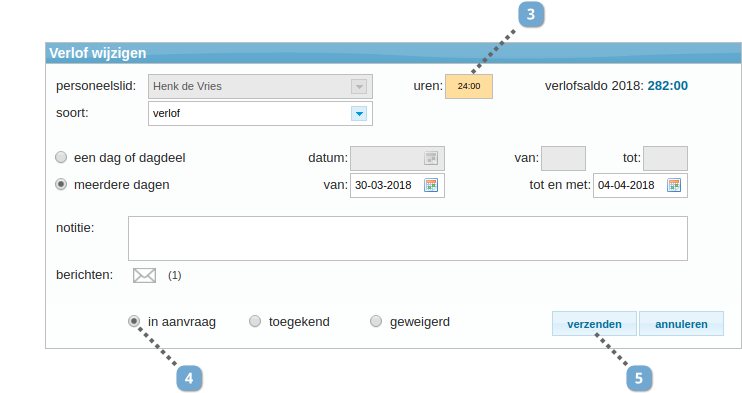Set status to 'in aanvraag'
Screen dimensions: 742x393
[134, 322]
